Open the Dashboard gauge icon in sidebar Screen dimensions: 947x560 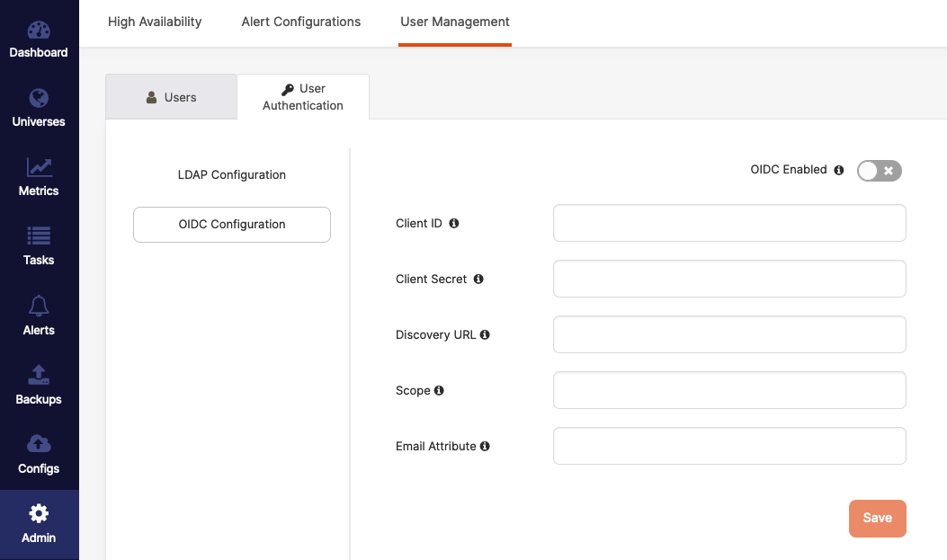pos(39,31)
